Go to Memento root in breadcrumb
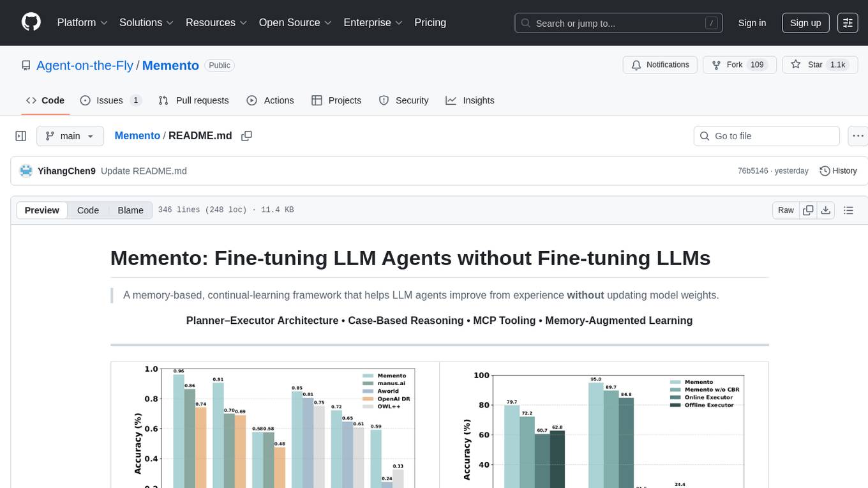The width and height of the screenshot is (868, 488). point(137,136)
